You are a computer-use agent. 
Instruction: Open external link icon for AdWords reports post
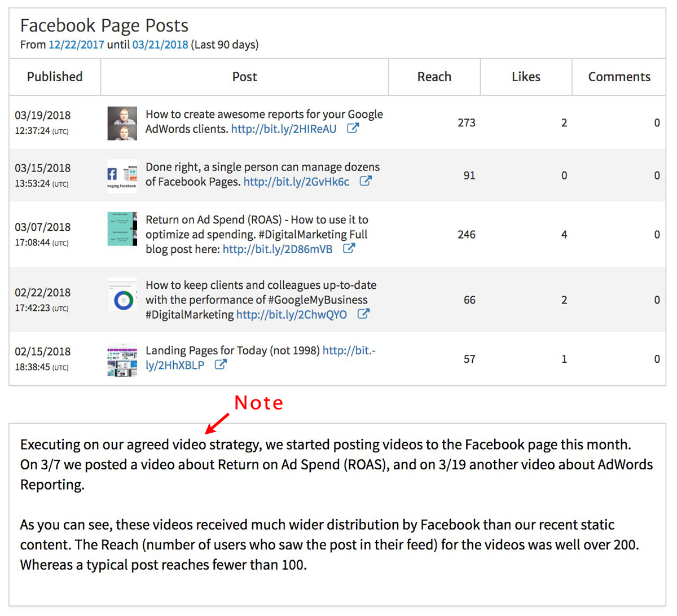(x=353, y=128)
